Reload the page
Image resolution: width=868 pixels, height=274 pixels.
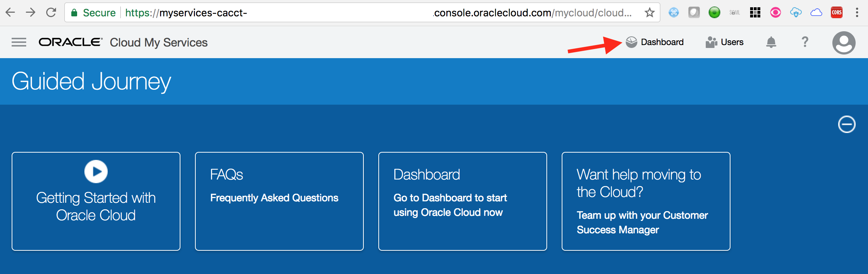pyautogui.click(x=51, y=13)
